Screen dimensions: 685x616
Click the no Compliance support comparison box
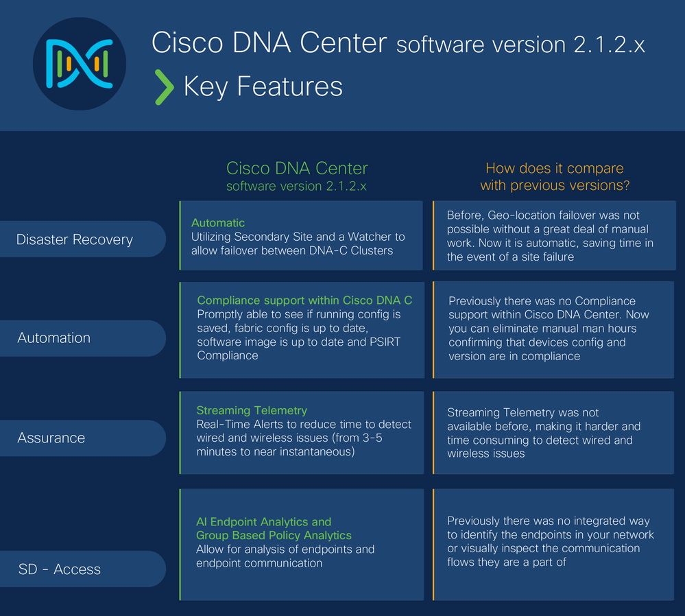(x=554, y=330)
